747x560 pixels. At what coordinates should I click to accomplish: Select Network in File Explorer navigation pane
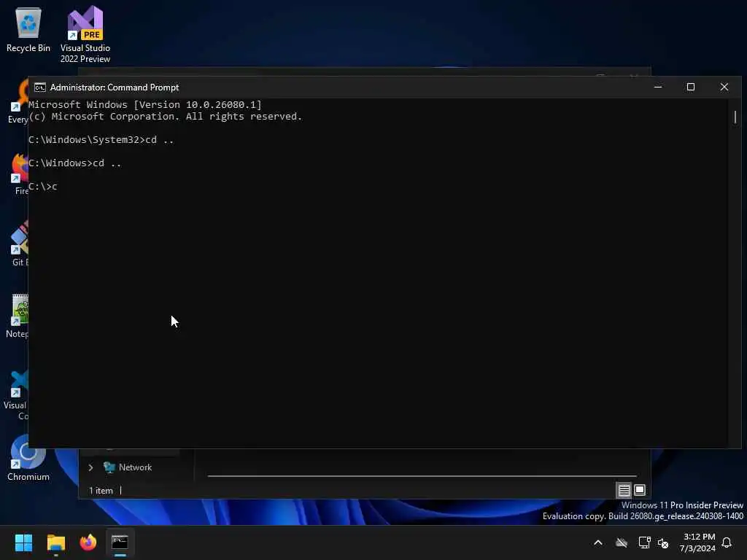128,467
